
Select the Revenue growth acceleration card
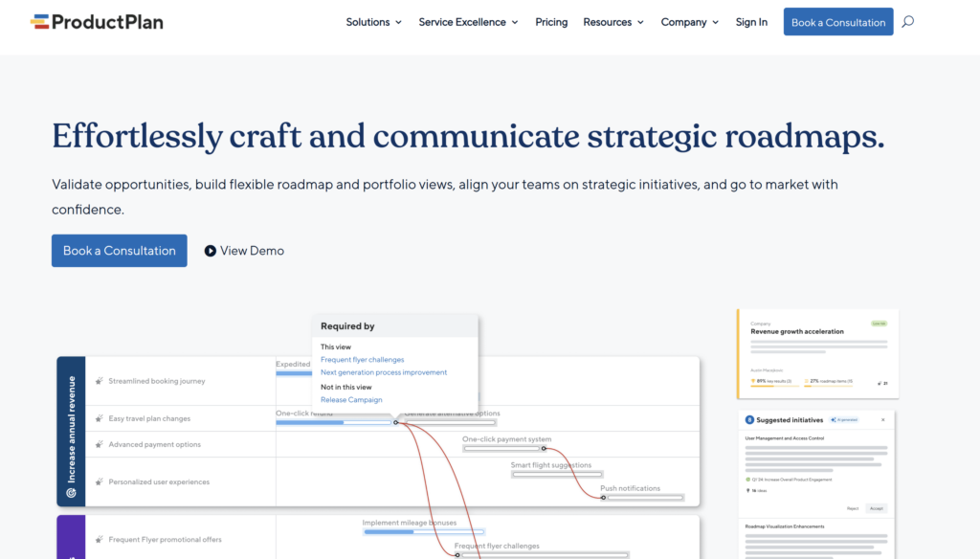(817, 353)
